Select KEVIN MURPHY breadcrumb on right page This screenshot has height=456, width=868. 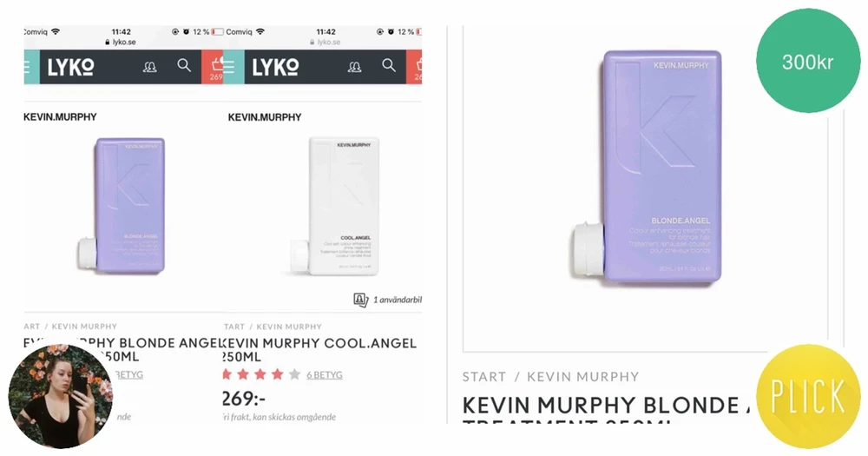[x=583, y=377]
